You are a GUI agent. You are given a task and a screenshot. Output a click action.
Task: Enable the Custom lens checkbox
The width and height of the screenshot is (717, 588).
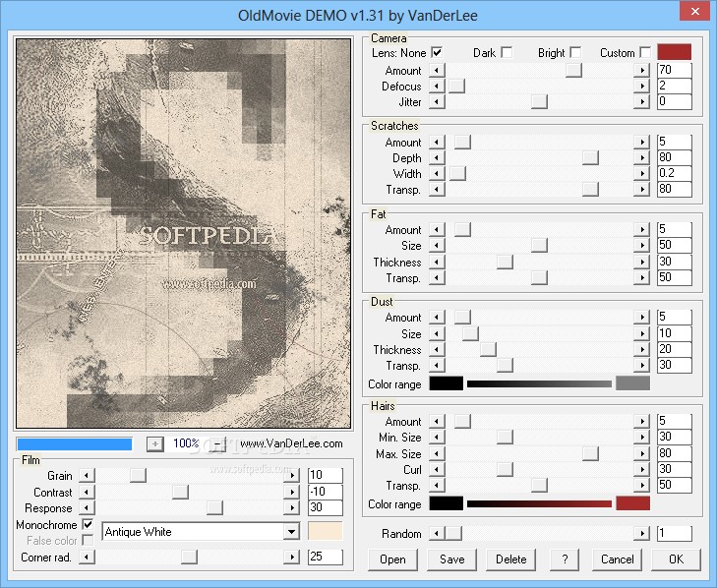(645, 52)
